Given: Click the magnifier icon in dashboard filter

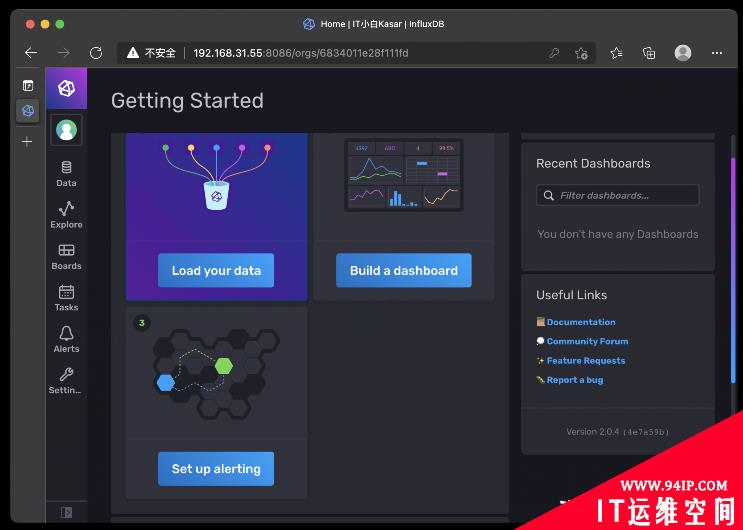Looking at the screenshot, I should click(x=549, y=195).
